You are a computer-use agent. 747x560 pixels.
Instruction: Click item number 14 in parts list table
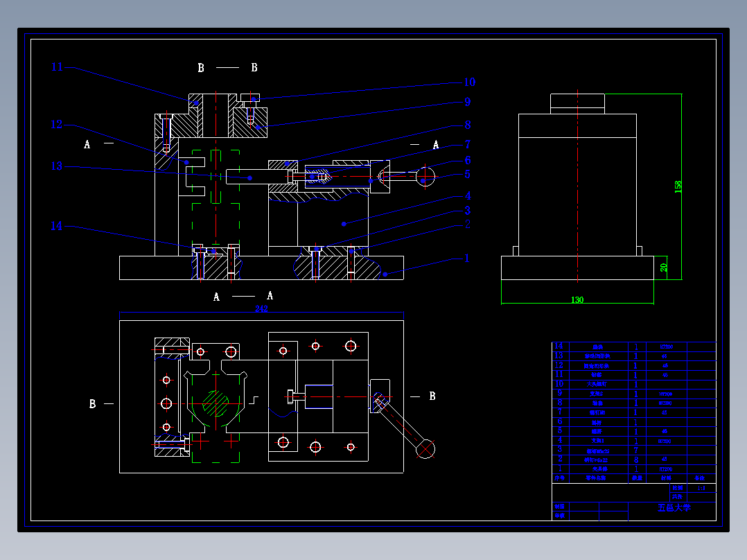[x=559, y=346]
